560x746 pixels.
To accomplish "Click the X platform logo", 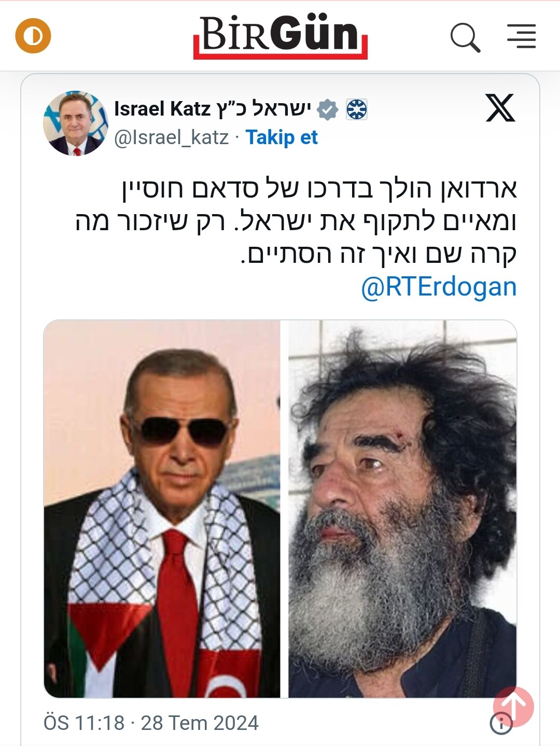I will click(x=500, y=108).
